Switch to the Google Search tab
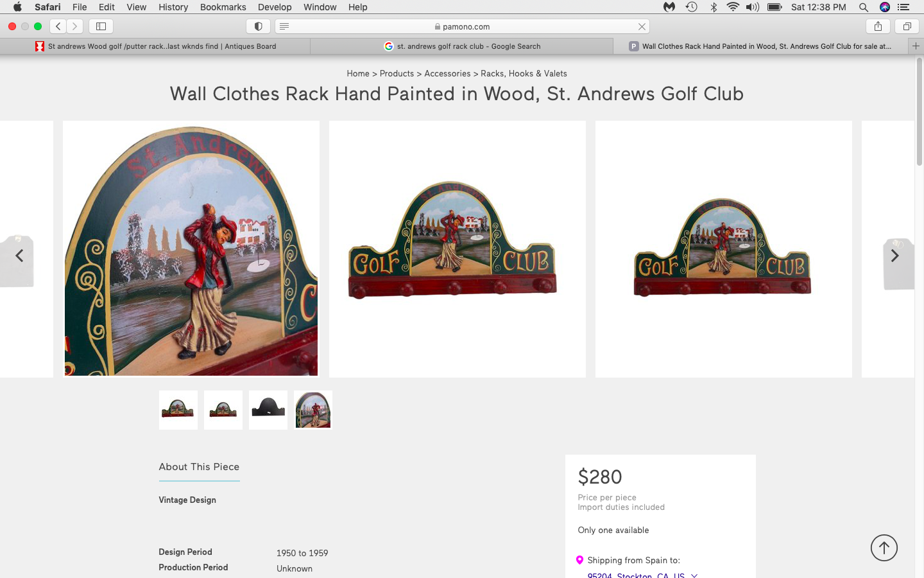924x578 pixels. pyautogui.click(x=462, y=46)
